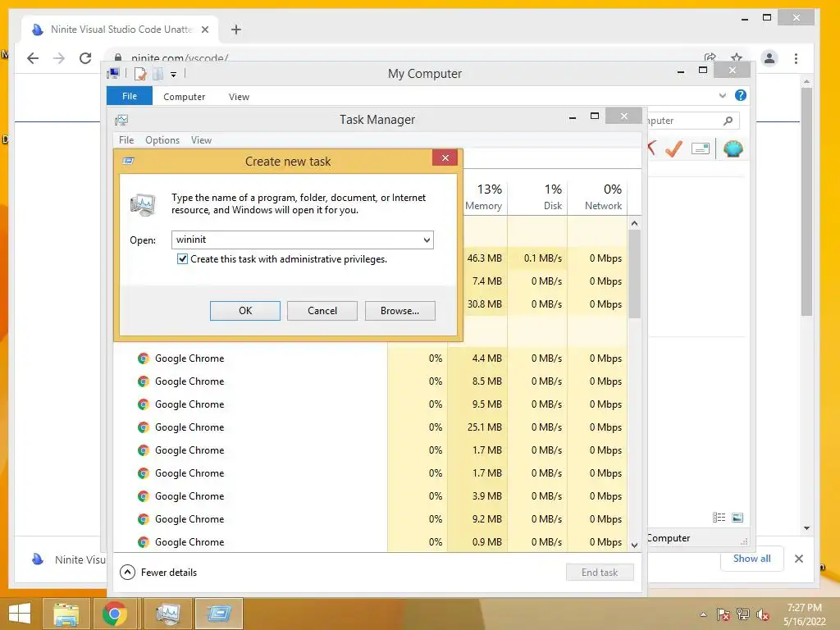840x630 pixels.
Task: Open Task Manager View menu
Action: point(201,139)
